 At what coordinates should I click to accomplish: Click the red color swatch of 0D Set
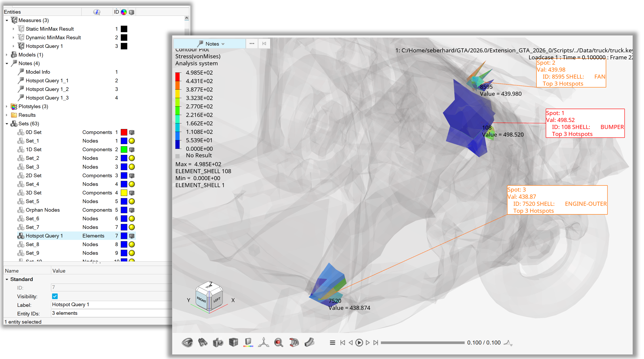pyautogui.click(x=124, y=132)
